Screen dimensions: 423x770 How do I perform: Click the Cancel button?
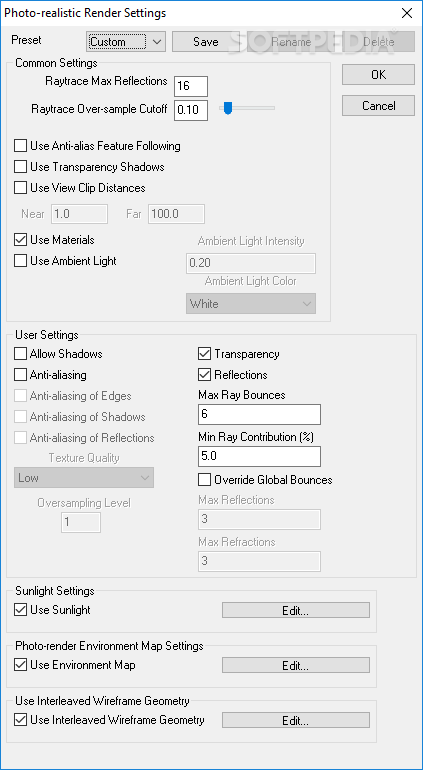pyautogui.click(x=378, y=106)
